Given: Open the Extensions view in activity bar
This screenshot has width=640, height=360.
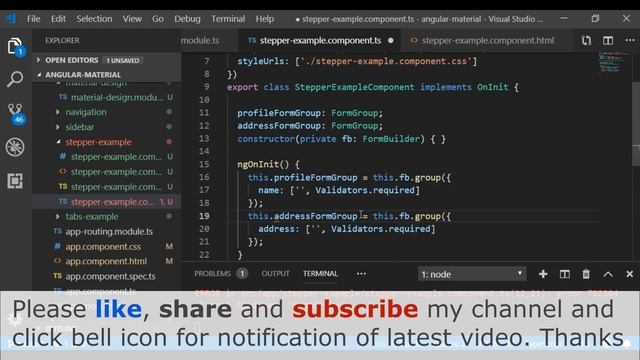Looking at the screenshot, I should 15,181.
